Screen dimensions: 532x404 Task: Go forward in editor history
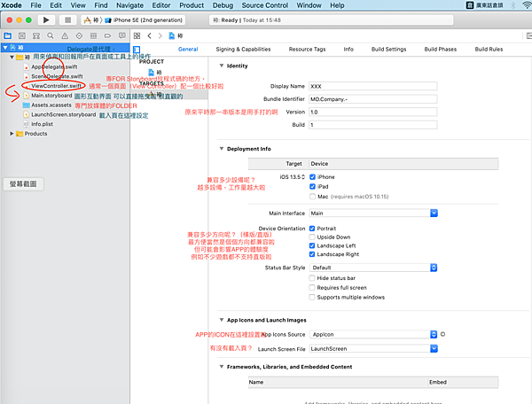[160, 35]
